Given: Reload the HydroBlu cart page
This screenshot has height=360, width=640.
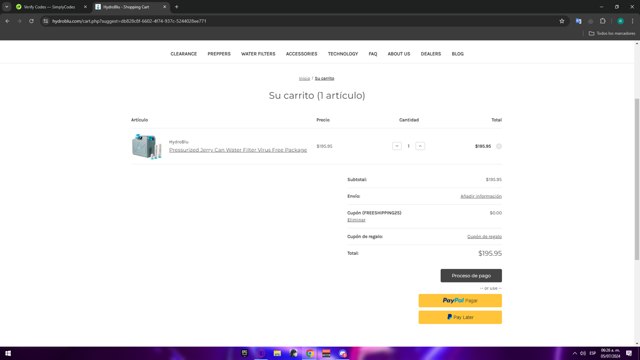Looking at the screenshot, I should (x=31, y=21).
